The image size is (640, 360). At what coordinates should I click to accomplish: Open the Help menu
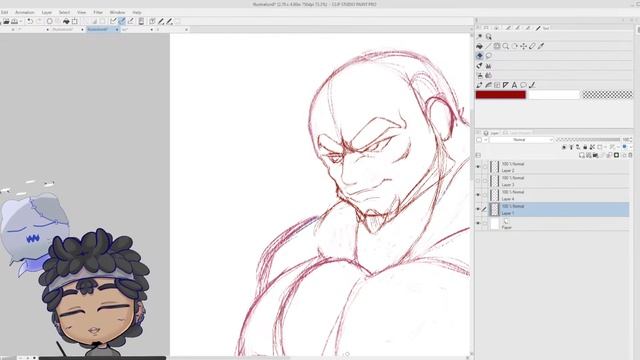(x=137, y=12)
